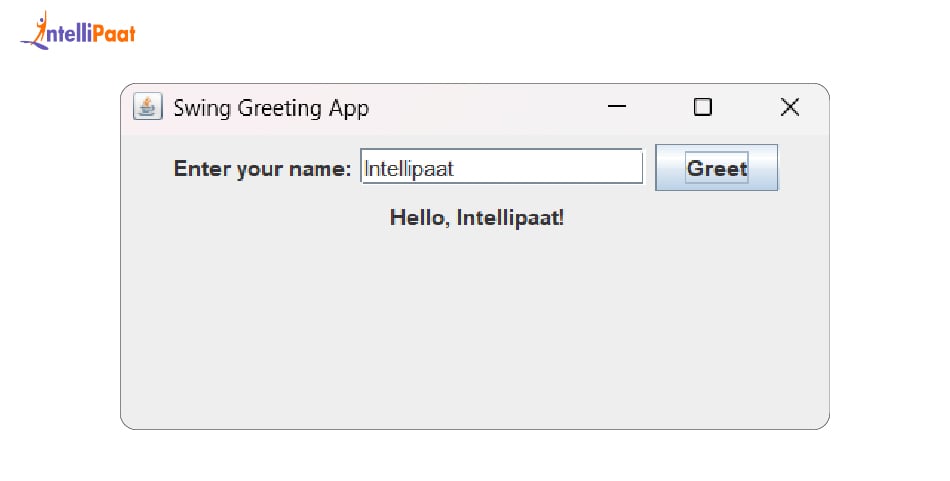This screenshot has height=481, width=950.
Task: Click the Intellipaat logo in the corner
Action: [x=78, y=30]
